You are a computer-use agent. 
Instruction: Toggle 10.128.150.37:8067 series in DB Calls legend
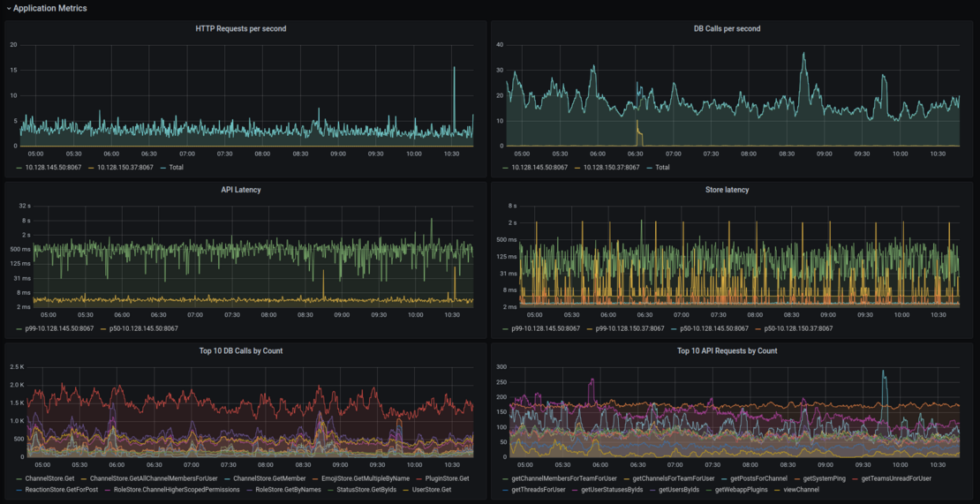[x=612, y=168]
